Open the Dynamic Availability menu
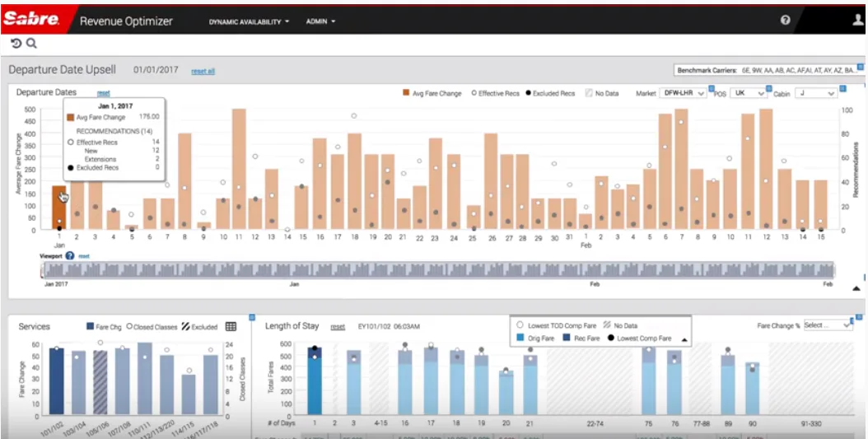The height and width of the screenshot is (439, 868). [249, 21]
